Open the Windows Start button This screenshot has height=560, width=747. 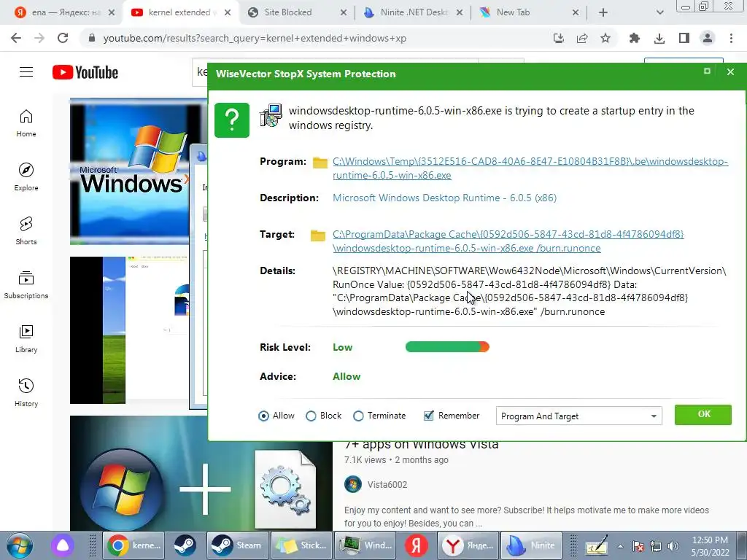click(20, 545)
